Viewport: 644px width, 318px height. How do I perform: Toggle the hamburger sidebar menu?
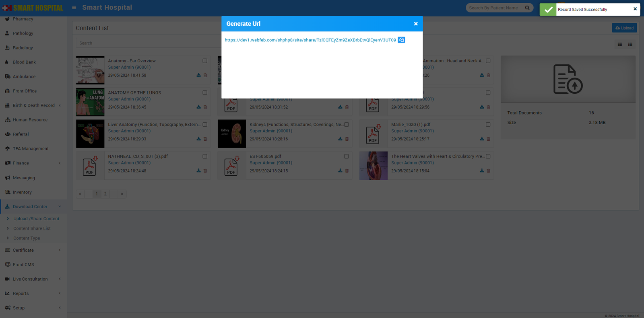point(74,8)
